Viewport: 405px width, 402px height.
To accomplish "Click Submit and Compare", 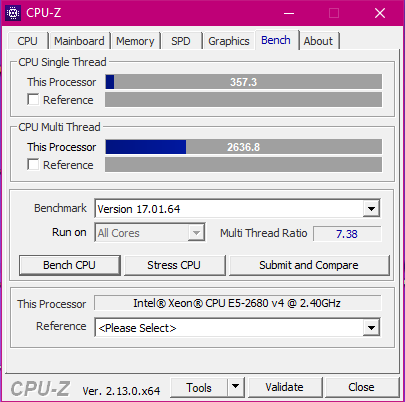I will pos(309,265).
